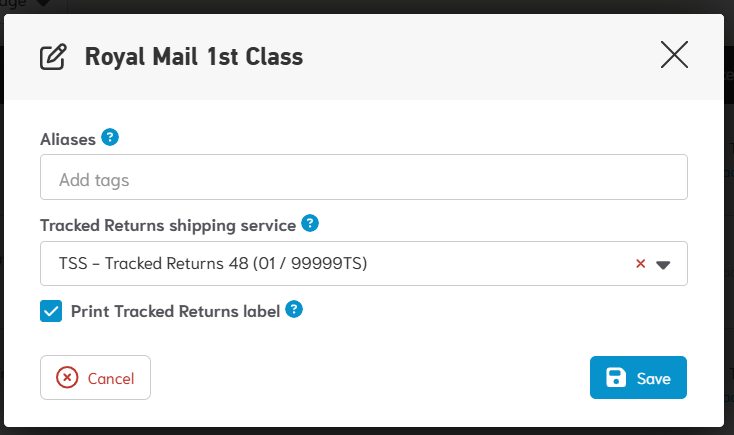Toggle via the Print Tracked Returns label text

point(175,311)
